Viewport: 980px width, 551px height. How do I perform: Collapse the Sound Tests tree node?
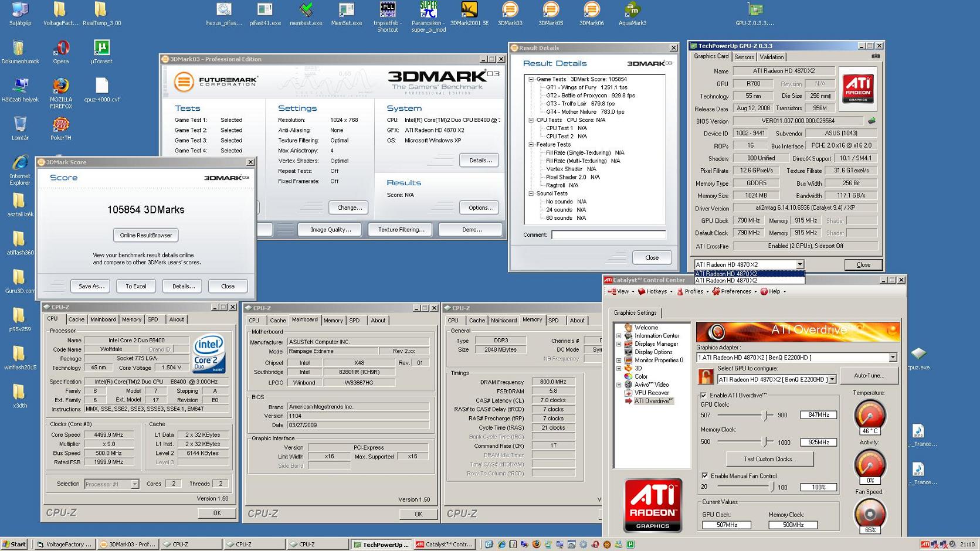pos(531,193)
